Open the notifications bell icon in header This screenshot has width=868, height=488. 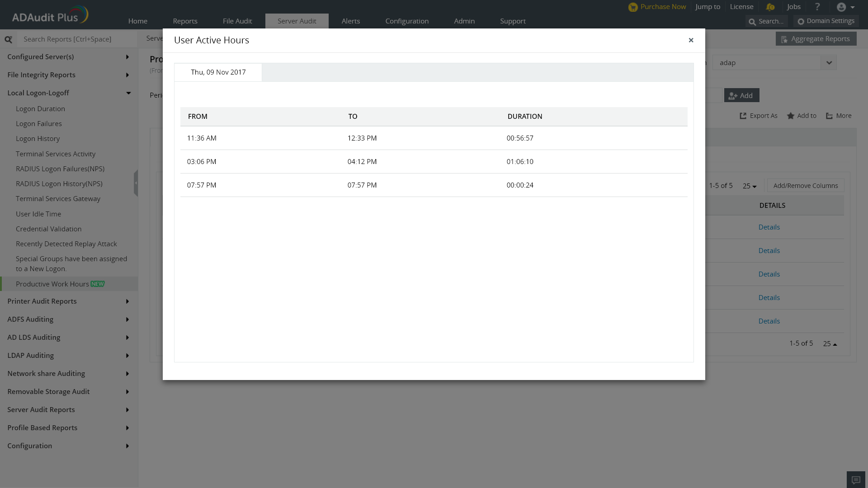(x=770, y=7)
